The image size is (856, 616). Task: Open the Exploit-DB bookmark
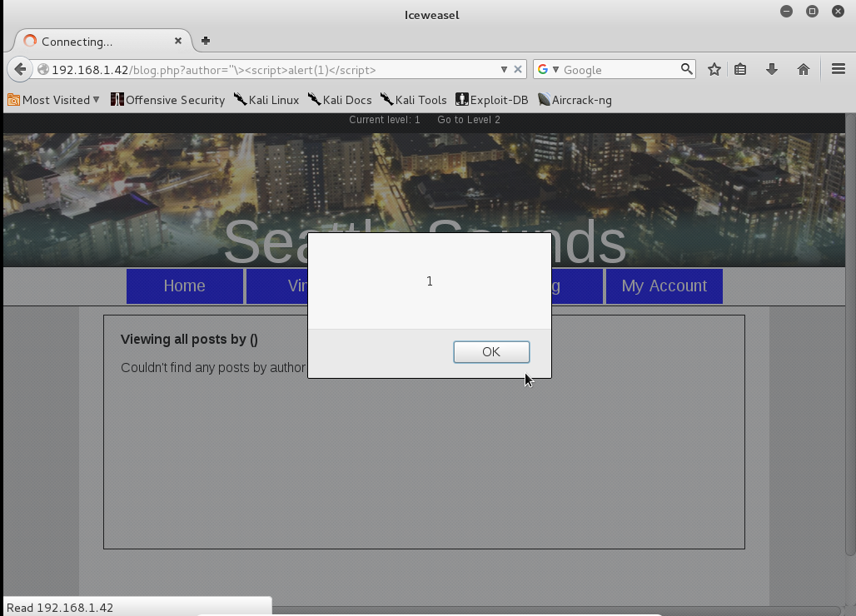492,100
